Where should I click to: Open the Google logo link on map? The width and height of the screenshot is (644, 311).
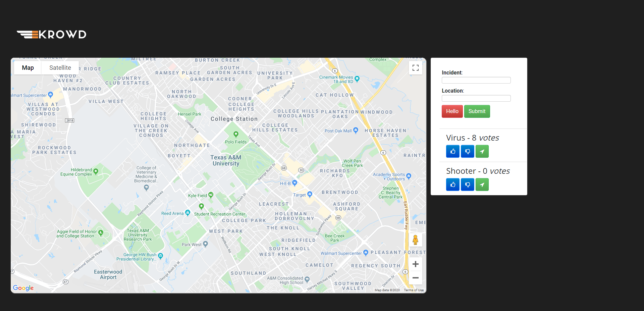coord(23,288)
